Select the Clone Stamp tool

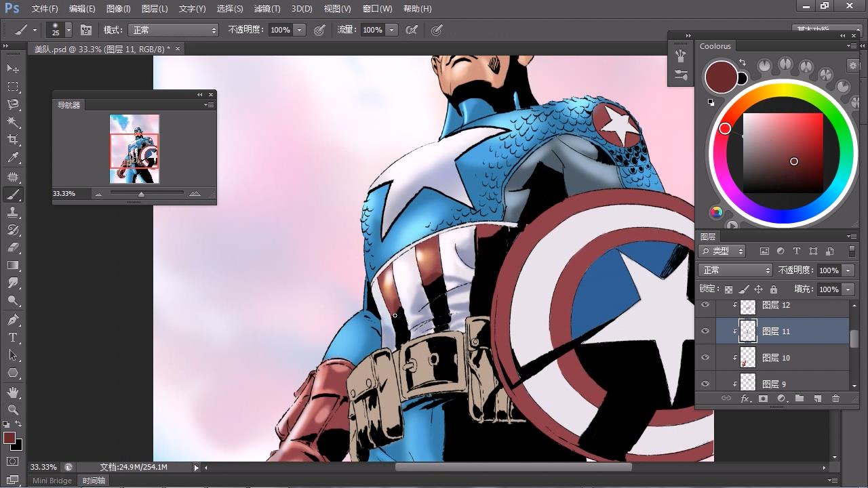coord(13,212)
